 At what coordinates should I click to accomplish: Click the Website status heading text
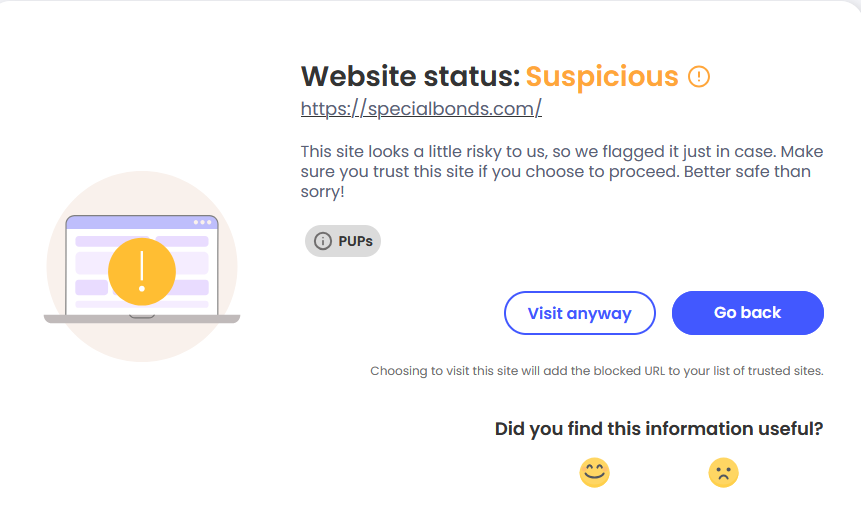click(x=411, y=76)
